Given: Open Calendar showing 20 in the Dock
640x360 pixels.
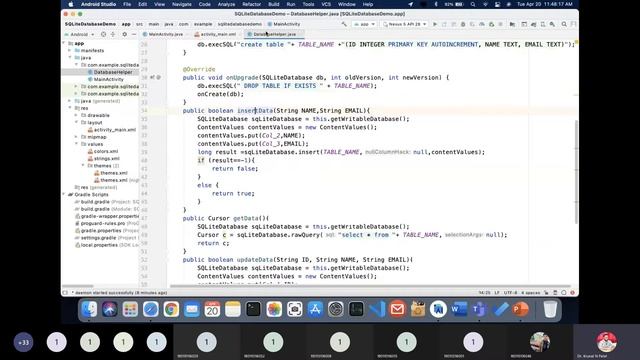Looking at the screenshot, I should [212, 309].
